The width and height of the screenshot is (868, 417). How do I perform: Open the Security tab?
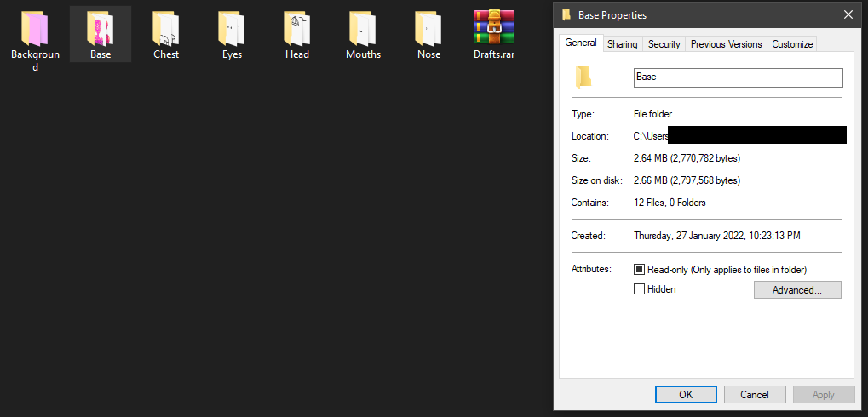[x=664, y=44]
